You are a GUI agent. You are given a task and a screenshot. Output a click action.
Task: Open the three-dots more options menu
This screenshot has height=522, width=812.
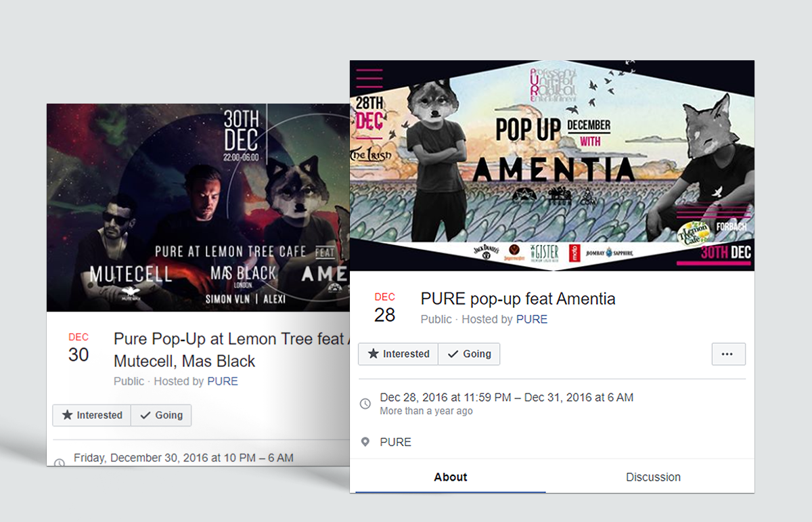point(728,354)
